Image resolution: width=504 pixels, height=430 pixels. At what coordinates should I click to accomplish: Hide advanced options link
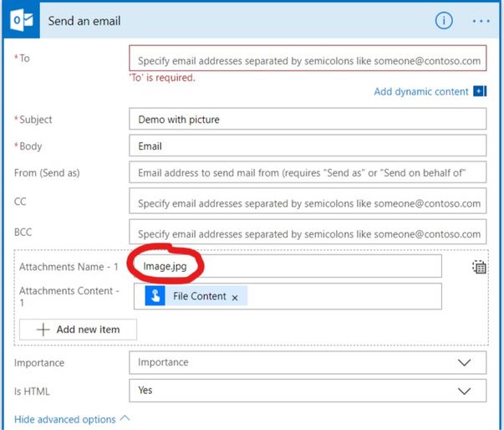click(65, 419)
